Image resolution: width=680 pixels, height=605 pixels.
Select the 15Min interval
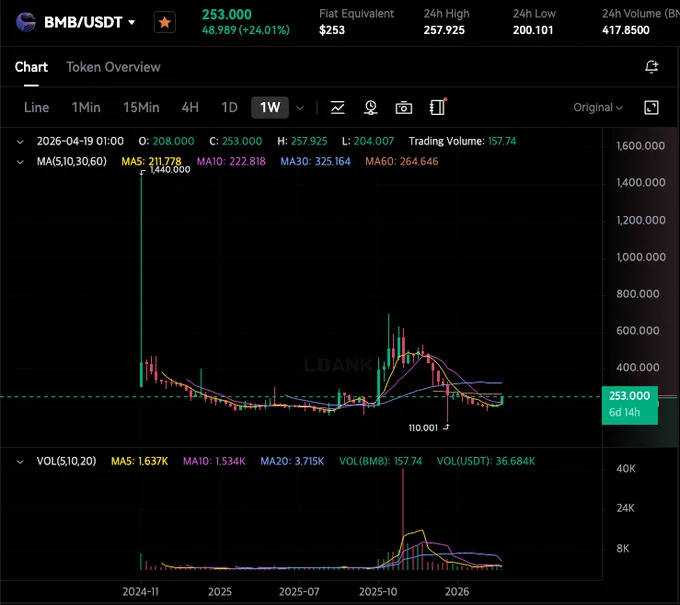pyautogui.click(x=141, y=108)
